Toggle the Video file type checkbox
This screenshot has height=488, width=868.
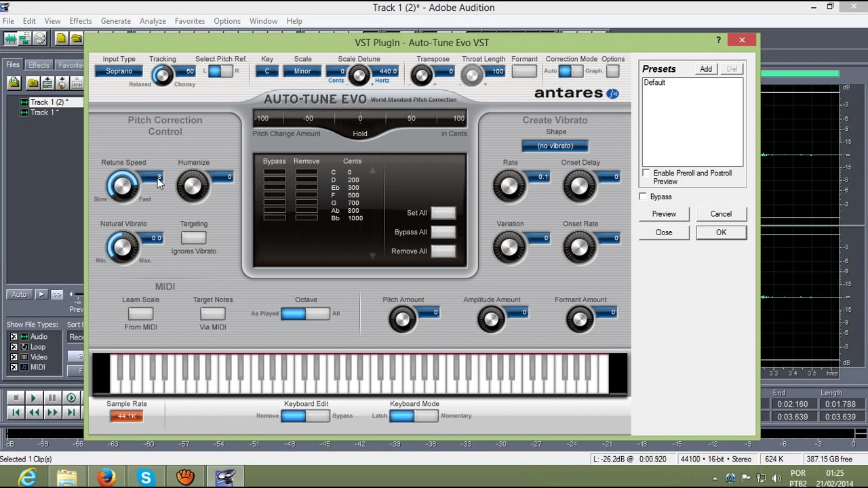14,357
